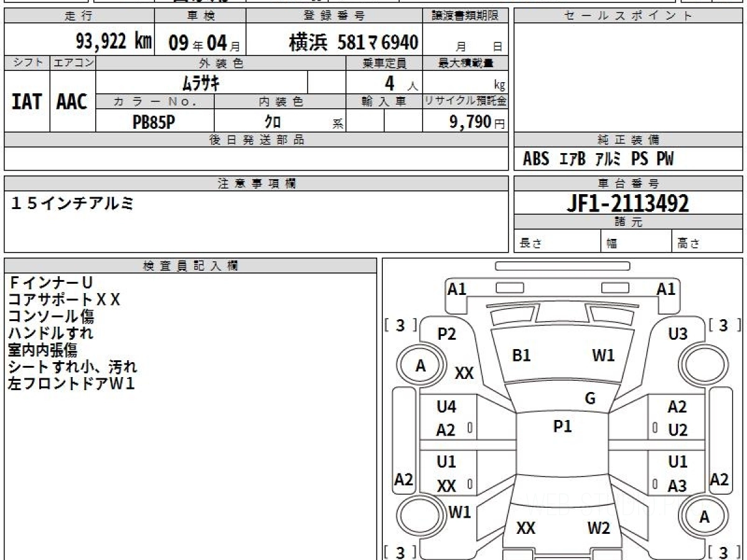This screenshot has width=747, height=560.
Task: Click the 外装色 header
Action: click(221, 63)
